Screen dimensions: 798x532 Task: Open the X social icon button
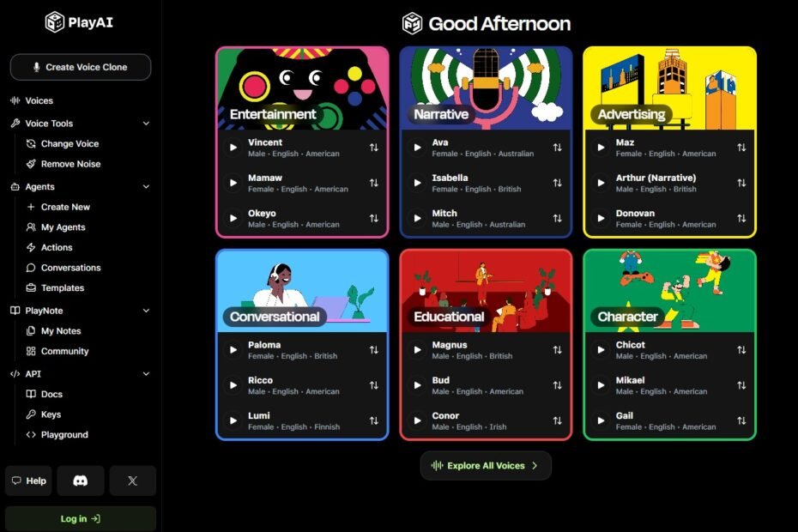pyautogui.click(x=132, y=481)
